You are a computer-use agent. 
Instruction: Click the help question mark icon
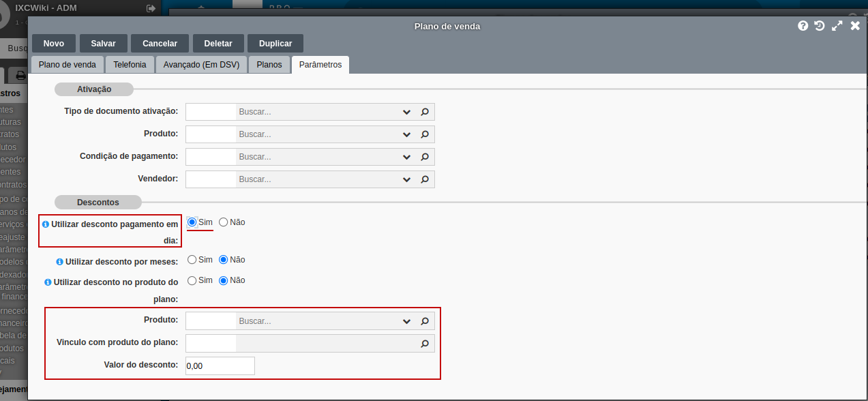pyautogui.click(x=803, y=26)
